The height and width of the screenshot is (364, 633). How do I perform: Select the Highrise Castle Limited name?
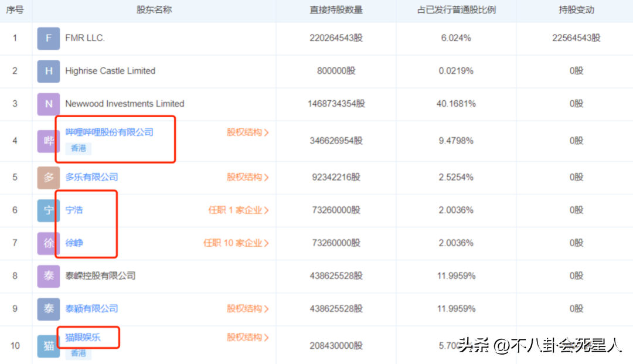[x=110, y=71]
